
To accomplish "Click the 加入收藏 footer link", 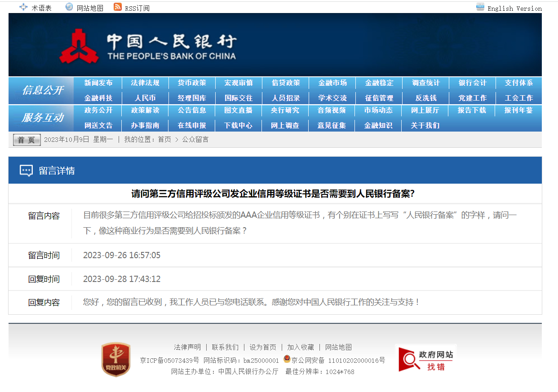I will (x=301, y=347).
